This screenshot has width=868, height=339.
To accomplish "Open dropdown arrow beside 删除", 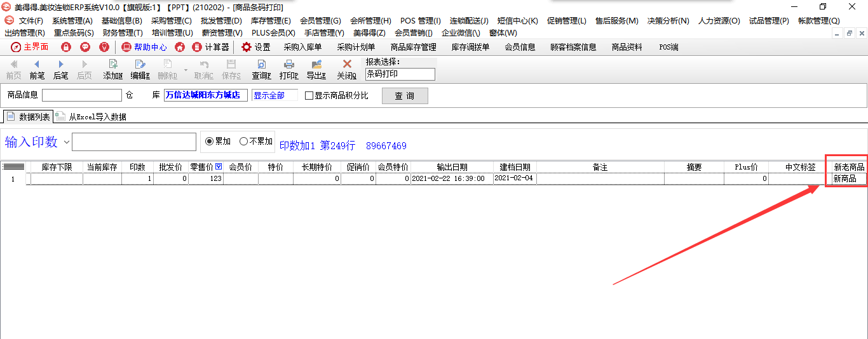I will 186,70.
